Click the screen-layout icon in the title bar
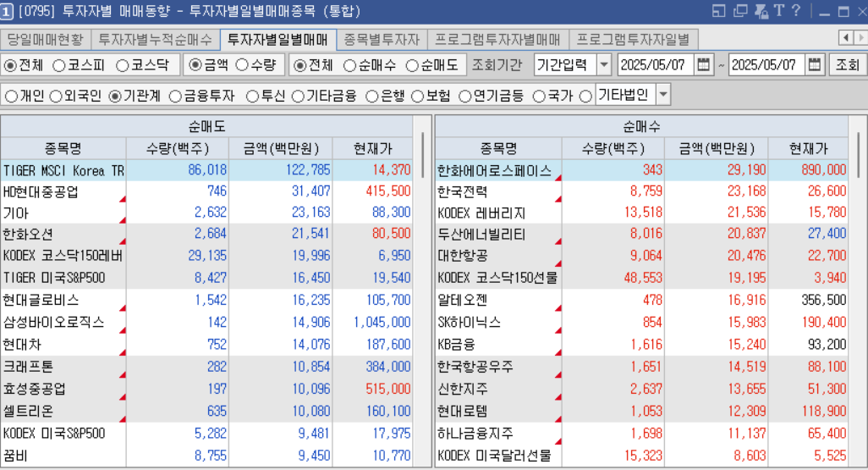 718,11
